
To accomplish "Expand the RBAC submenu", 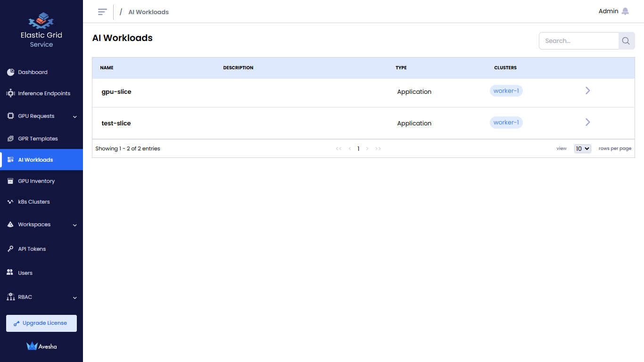I will coord(75,297).
